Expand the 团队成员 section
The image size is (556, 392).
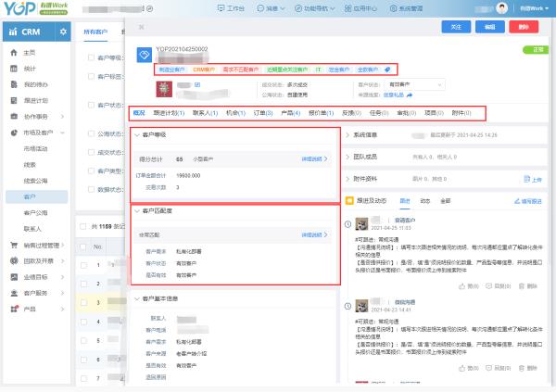[349, 158]
